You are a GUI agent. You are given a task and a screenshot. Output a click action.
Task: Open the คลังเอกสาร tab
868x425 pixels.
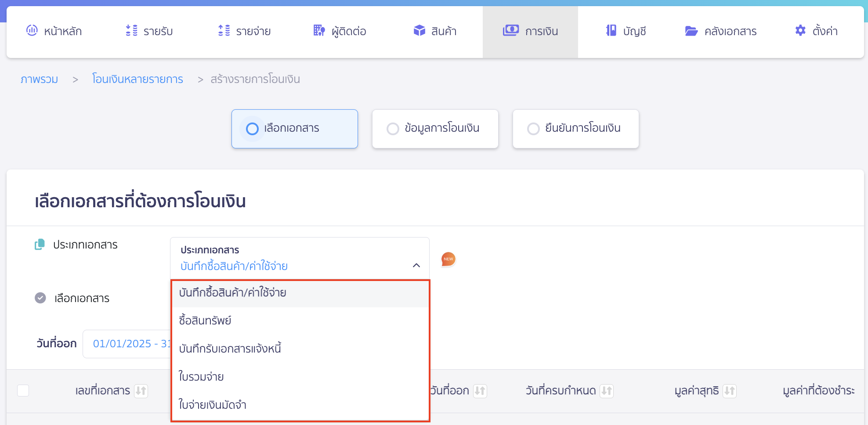tap(720, 31)
